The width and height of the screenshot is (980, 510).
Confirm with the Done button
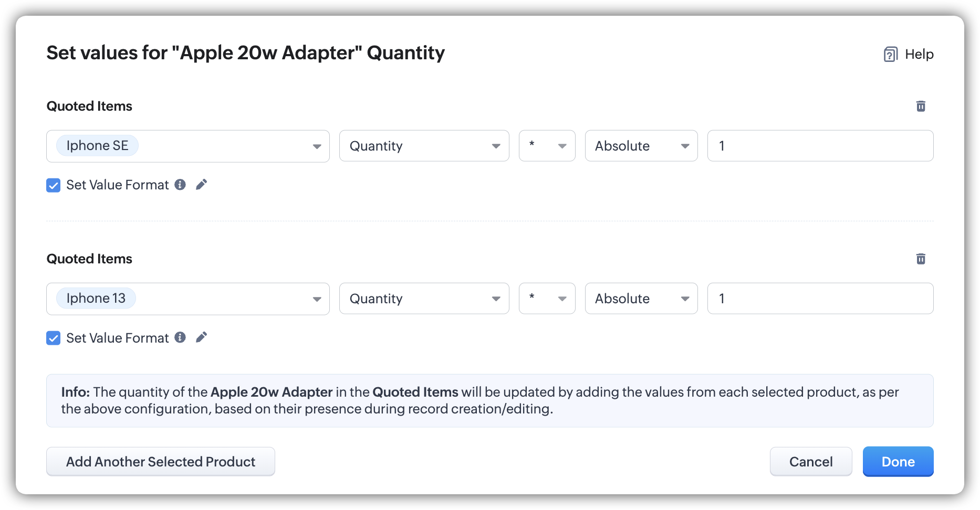(898, 462)
